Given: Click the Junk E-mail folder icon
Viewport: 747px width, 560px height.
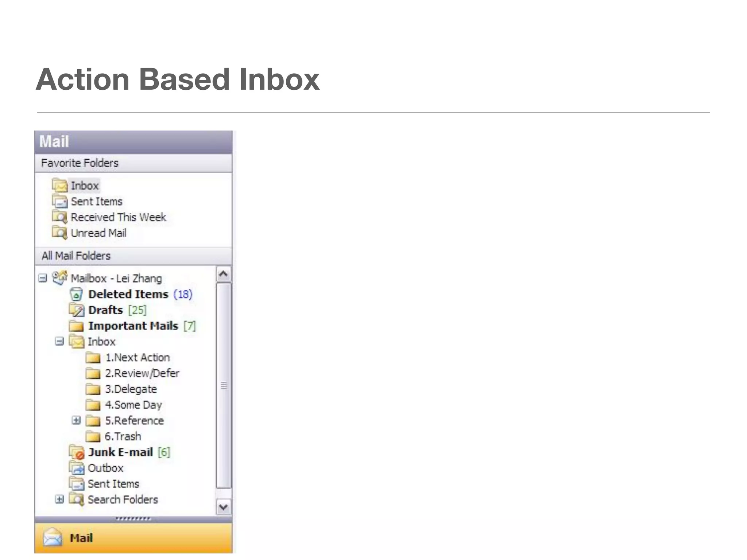Looking at the screenshot, I should point(77,452).
